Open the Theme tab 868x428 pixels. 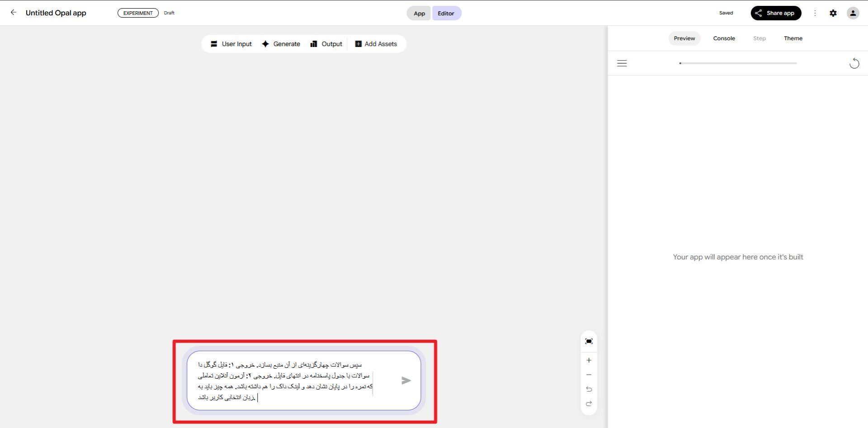(793, 38)
